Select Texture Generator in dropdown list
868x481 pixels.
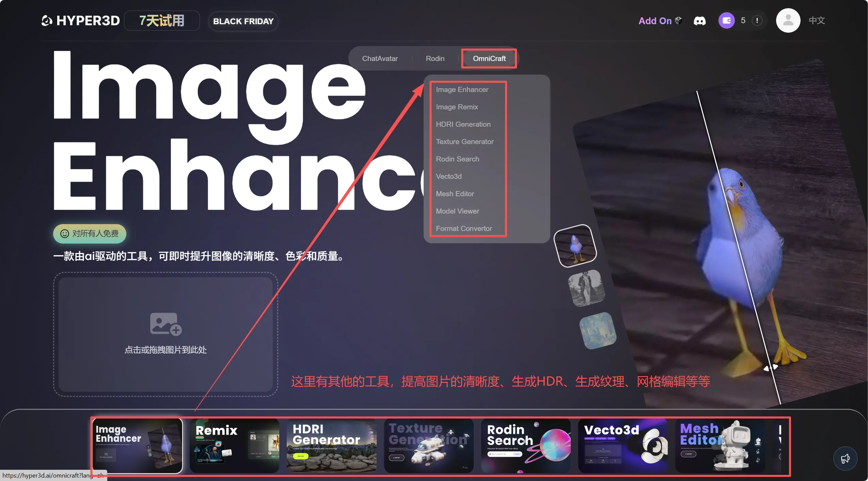[x=464, y=142]
